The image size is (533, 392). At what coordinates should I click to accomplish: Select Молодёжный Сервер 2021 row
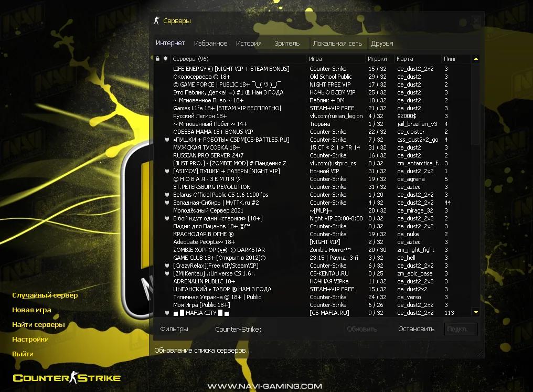click(x=312, y=210)
